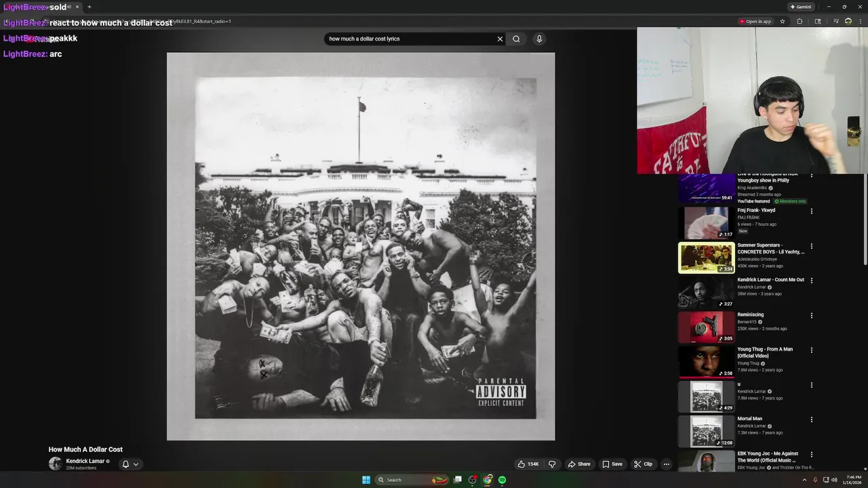Image resolution: width=868 pixels, height=488 pixels.
Task: Toggle the notification bell for Kendrick Lamar
Action: [x=125, y=464]
